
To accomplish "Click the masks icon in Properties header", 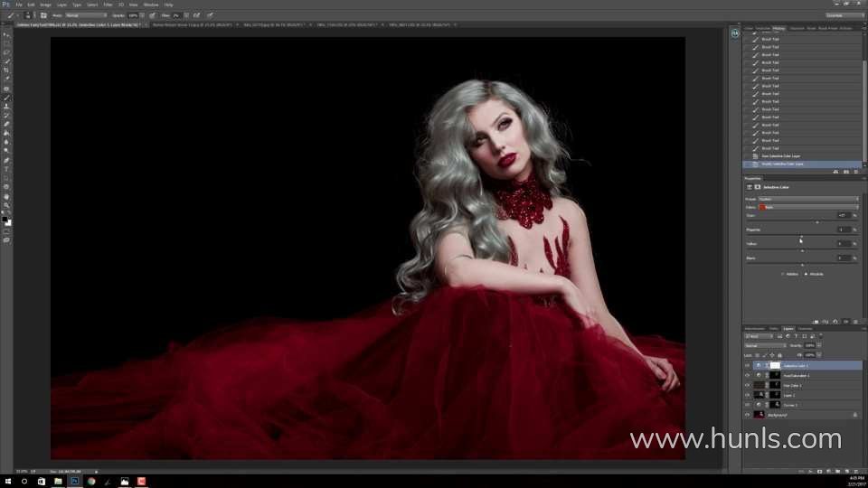I will click(758, 187).
